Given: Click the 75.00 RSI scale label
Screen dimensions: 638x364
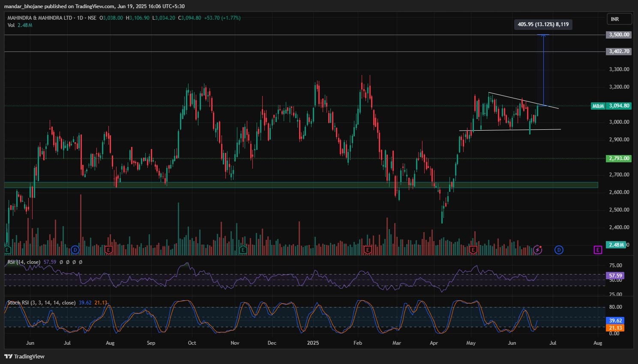Looking at the screenshot, I should click(615, 266).
